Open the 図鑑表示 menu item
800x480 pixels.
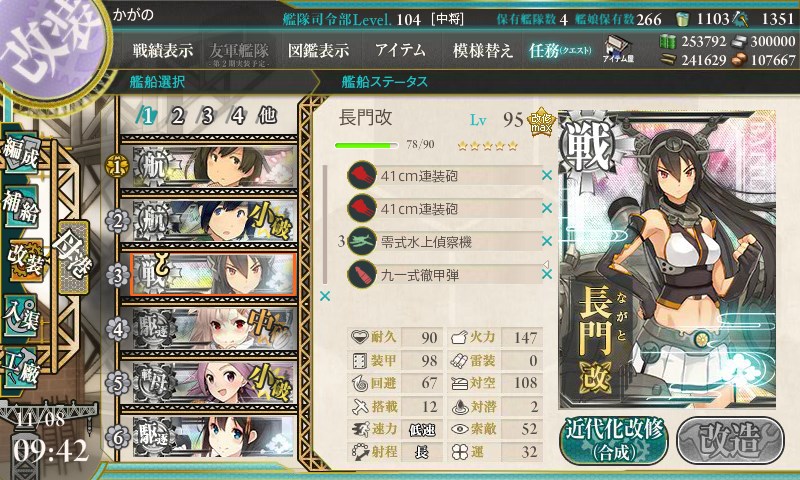[318, 50]
